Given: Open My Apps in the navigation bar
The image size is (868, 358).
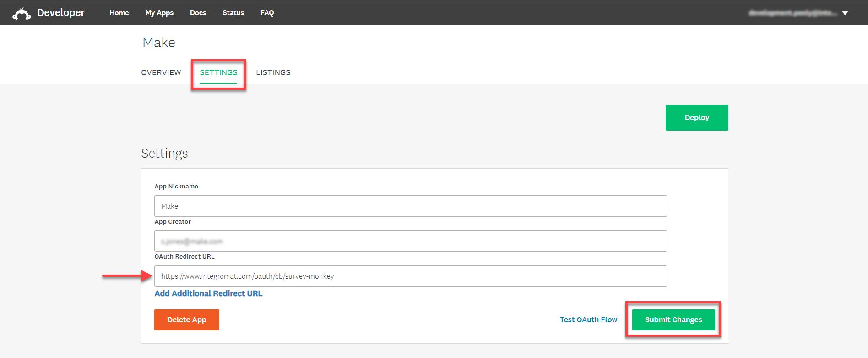Looking at the screenshot, I should click(159, 13).
